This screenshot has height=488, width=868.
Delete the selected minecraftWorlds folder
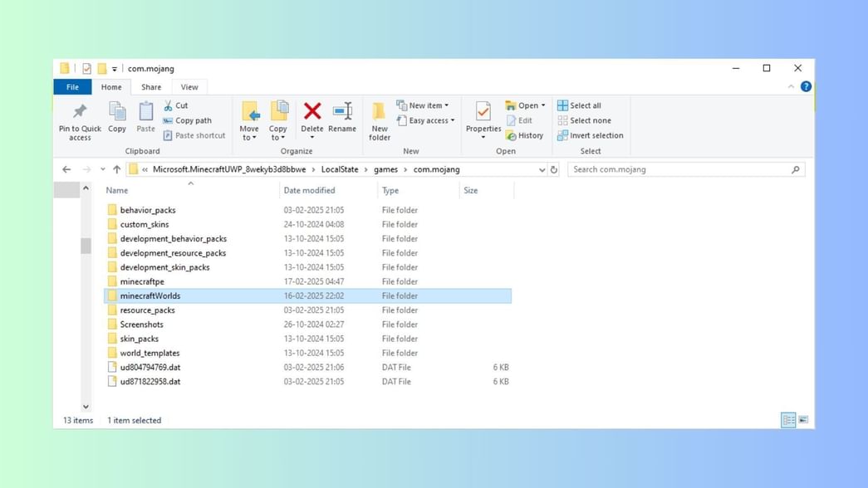(x=311, y=116)
